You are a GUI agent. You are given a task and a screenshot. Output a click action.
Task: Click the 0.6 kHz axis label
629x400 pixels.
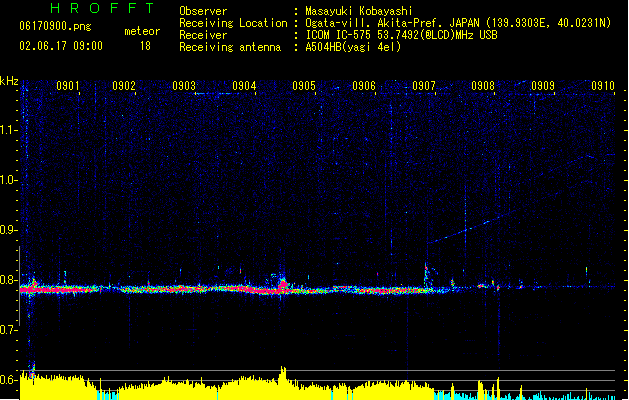8,380
